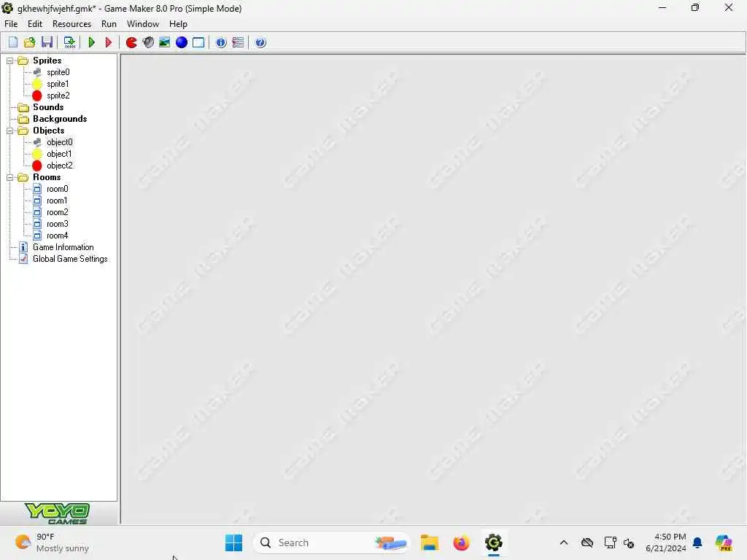Click the gray icon beside object0
This screenshot has width=747, height=560.
37,142
